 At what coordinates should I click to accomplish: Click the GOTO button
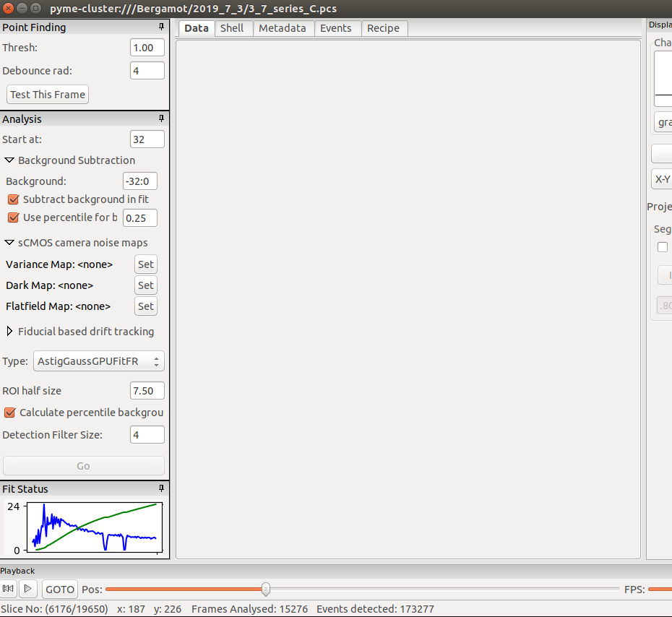pyautogui.click(x=59, y=589)
